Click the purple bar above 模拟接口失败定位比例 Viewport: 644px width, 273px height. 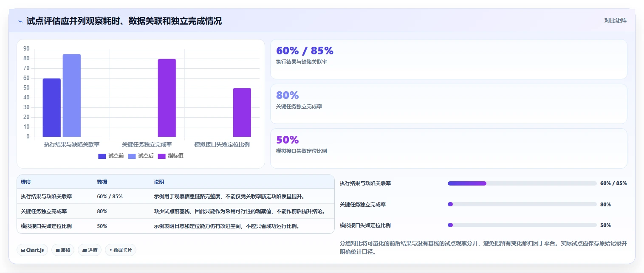[x=242, y=113]
